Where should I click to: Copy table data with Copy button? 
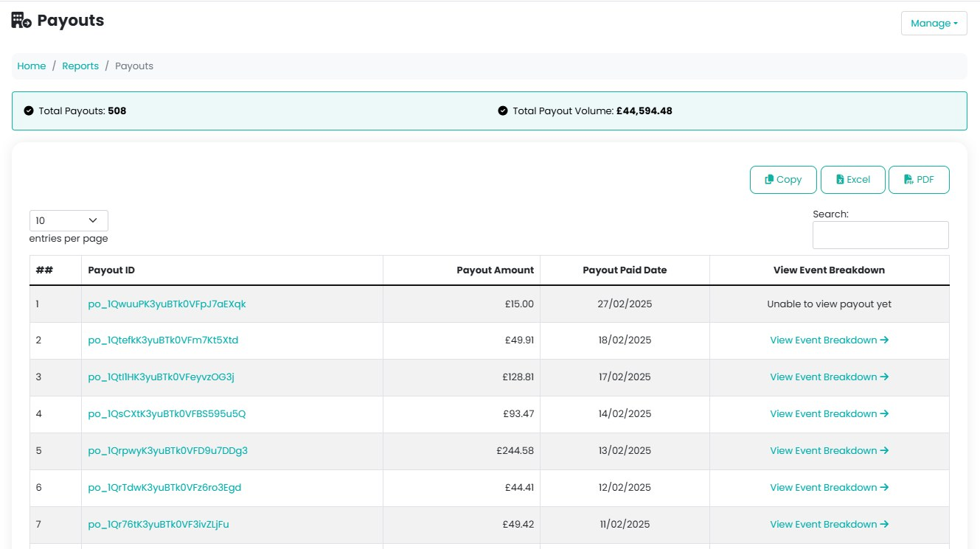pyautogui.click(x=783, y=180)
